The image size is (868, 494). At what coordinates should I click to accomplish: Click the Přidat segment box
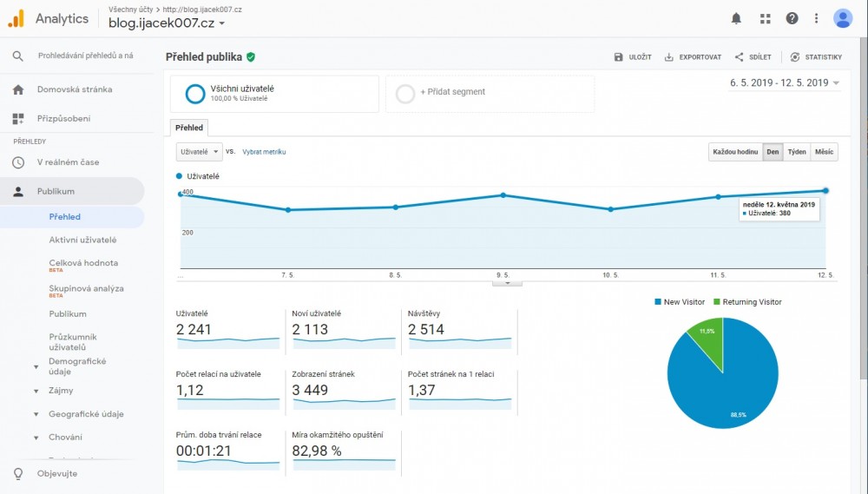coord(490,93)
